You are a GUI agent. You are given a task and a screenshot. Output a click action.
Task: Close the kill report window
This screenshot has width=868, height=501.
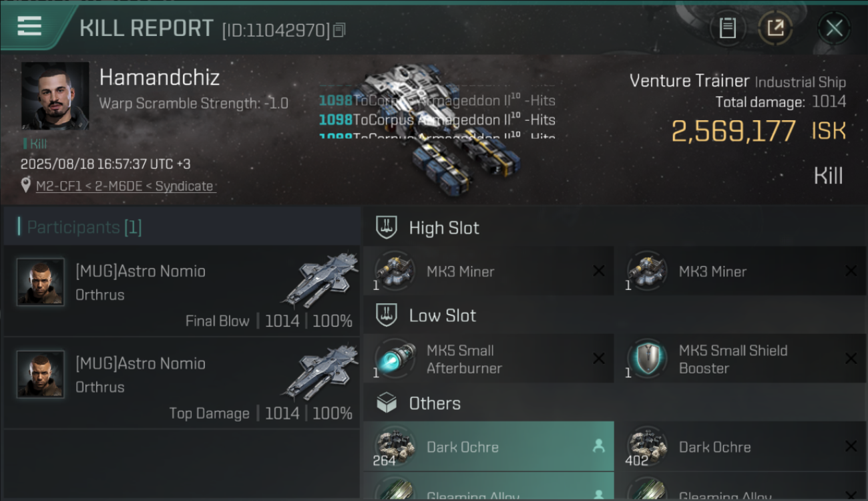coord(834,28)
